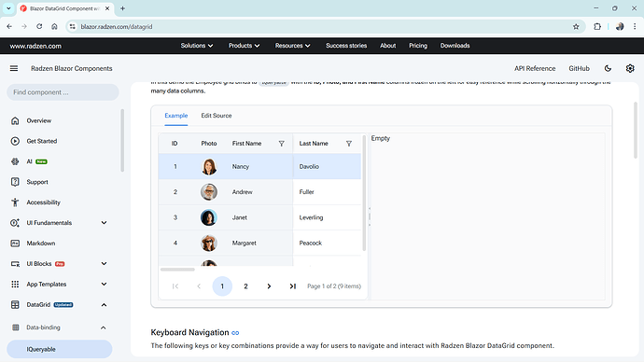Open the browser profile avatar
Image resolution: width=644 pixels, height=362 pixels.
pyautogui.click(x=620, y=27)
